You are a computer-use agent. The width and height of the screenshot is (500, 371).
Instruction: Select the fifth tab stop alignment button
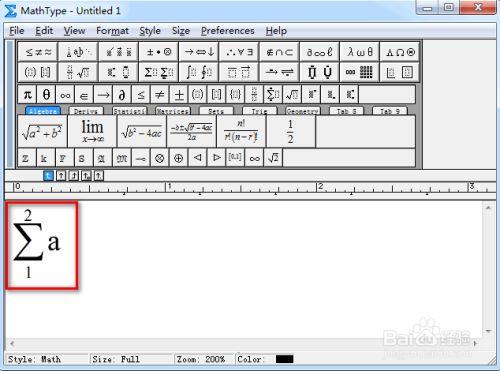99,176
